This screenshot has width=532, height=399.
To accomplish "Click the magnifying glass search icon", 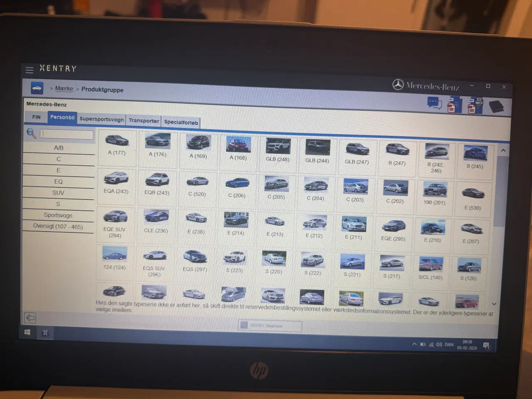I will click(31, 133).
